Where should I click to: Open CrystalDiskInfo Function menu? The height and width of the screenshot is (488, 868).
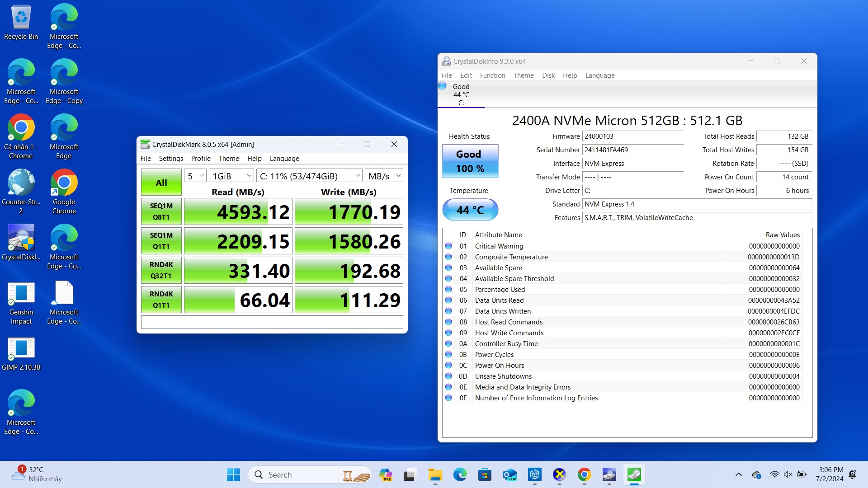(x=492, y=75)
